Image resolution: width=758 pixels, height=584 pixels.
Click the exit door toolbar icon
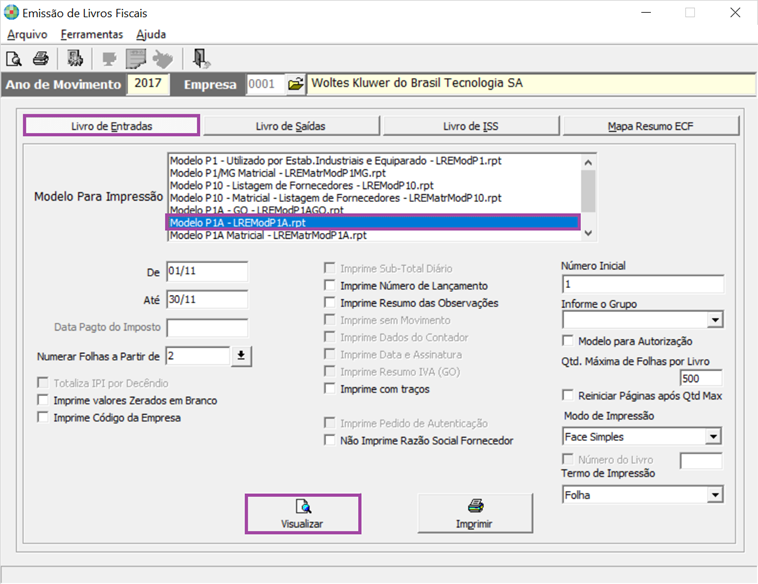[x=201, y=58]
